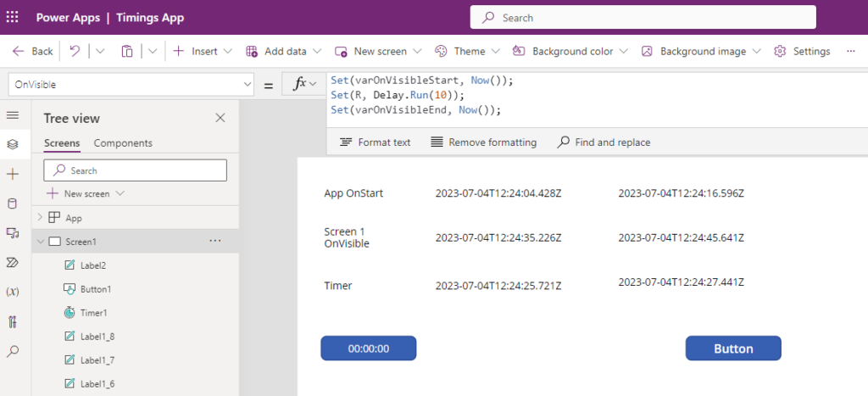
Task: Open the Insert menu
Action: (x=203, y=51)
